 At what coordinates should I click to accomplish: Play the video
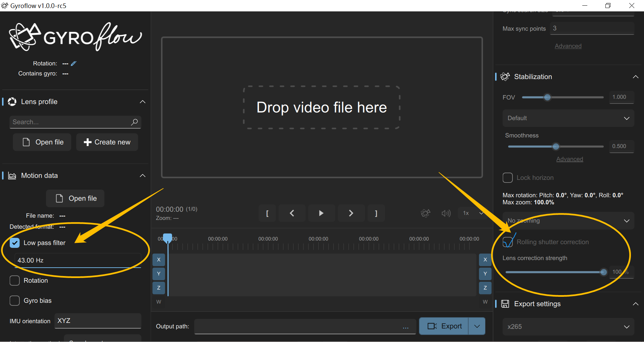pos(321,213)
